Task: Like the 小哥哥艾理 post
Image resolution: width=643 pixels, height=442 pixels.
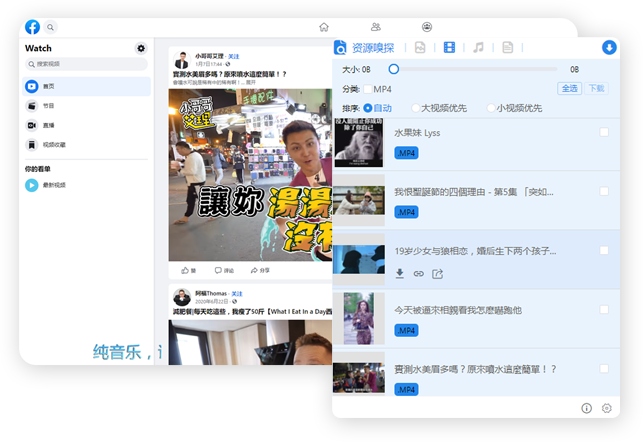Action: [x=189, y=271]
